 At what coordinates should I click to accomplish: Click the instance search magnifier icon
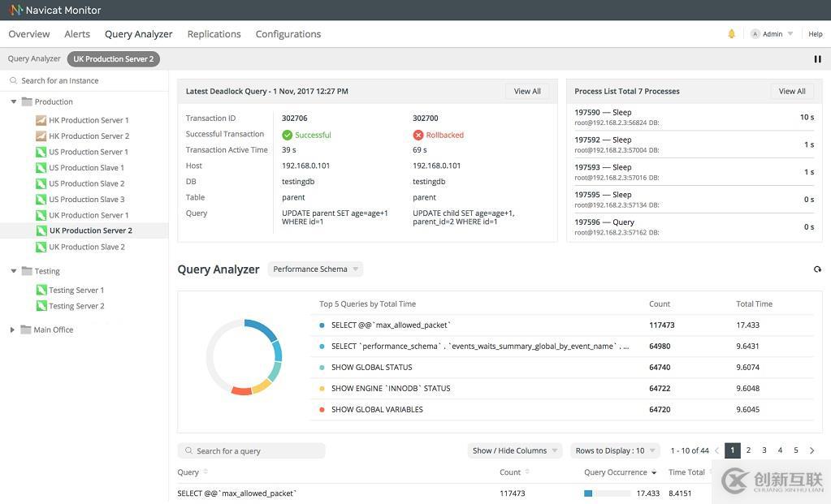click(13, 80)
